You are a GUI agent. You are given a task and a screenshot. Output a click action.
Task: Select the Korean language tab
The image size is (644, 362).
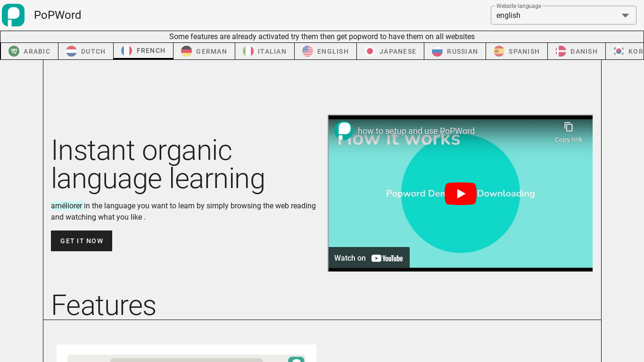click(625, 51)
